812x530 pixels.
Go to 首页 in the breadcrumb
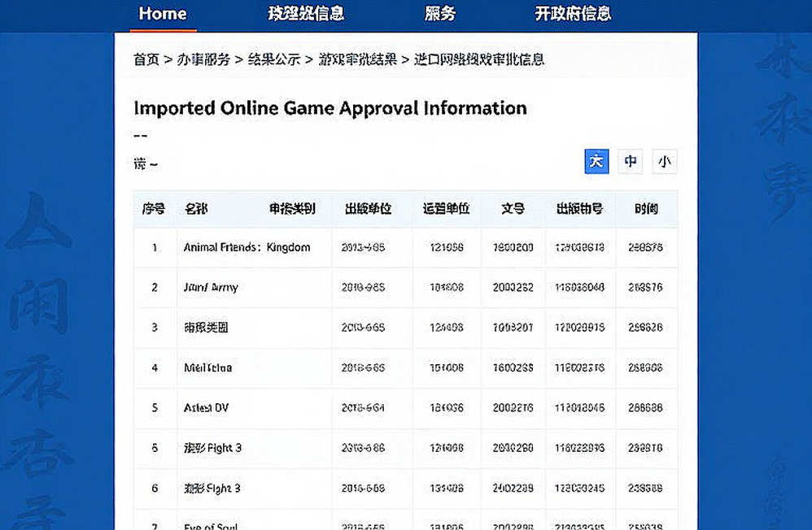point(146,59)
